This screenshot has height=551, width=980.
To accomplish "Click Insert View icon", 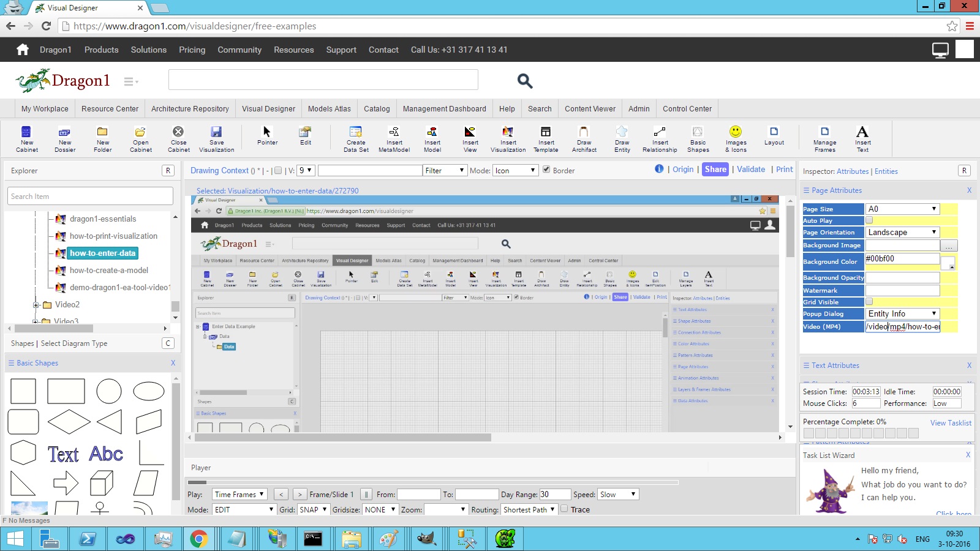I will tap(470, 138).
